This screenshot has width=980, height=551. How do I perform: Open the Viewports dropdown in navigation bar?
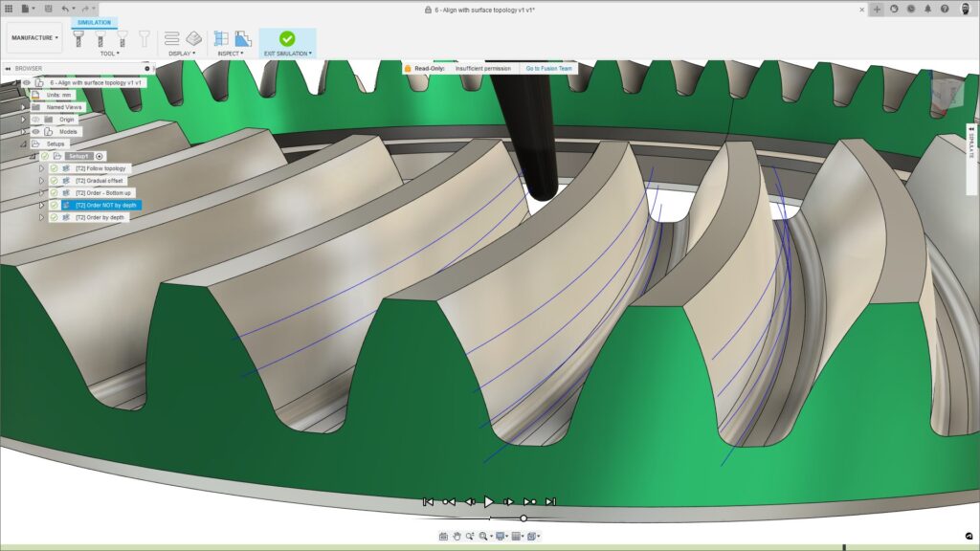(534, 536)
